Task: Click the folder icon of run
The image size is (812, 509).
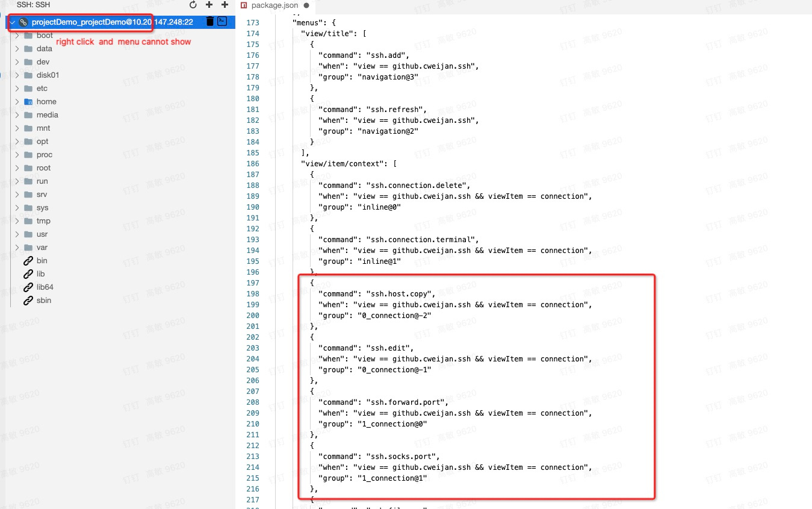Action: (x=28, y=181)
